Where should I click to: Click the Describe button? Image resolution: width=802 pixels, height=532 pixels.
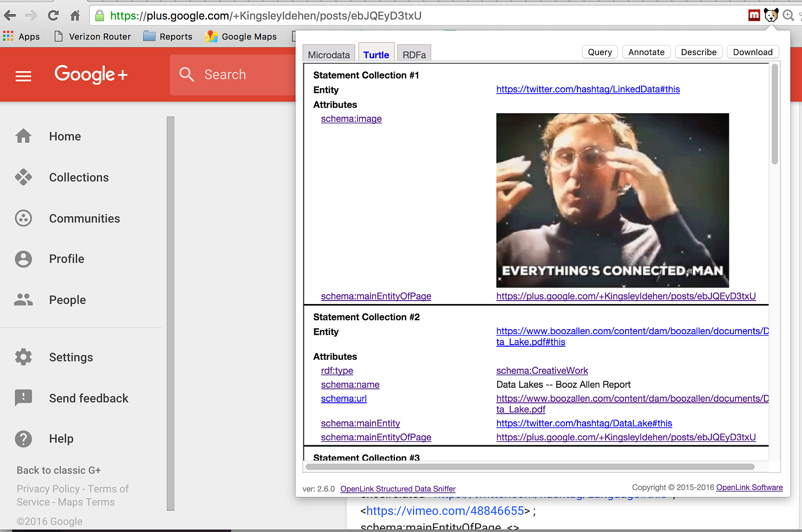699,52
